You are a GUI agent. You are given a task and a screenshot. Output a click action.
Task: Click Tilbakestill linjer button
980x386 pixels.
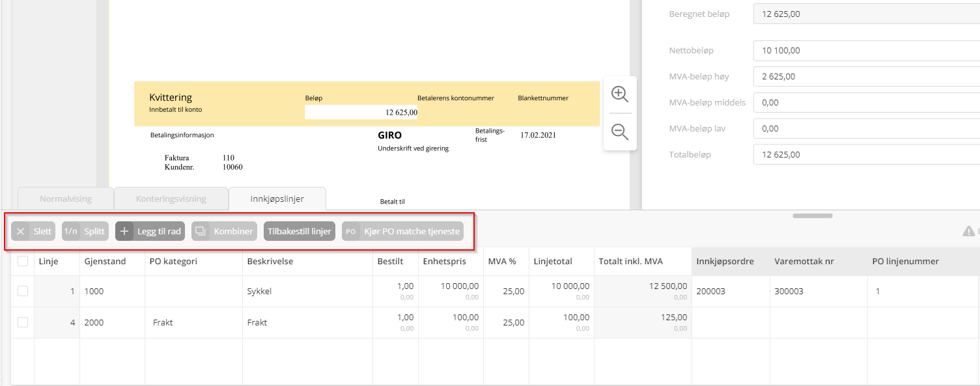pyautogui.click(x=300, y=231)
